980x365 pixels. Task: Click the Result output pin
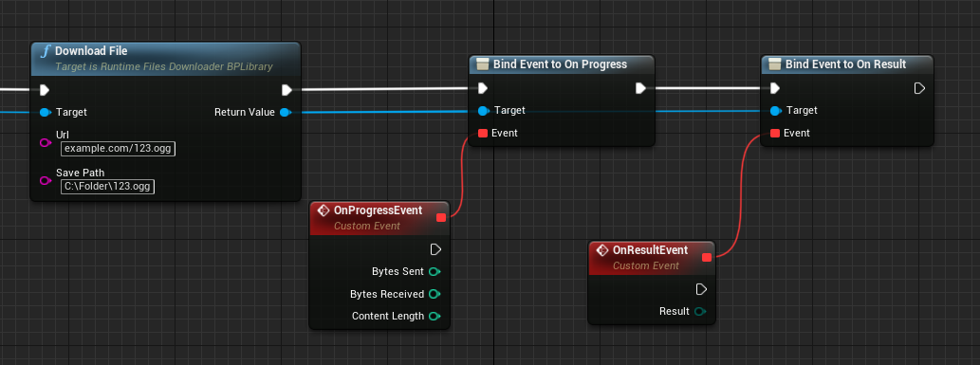pos(700,311)
